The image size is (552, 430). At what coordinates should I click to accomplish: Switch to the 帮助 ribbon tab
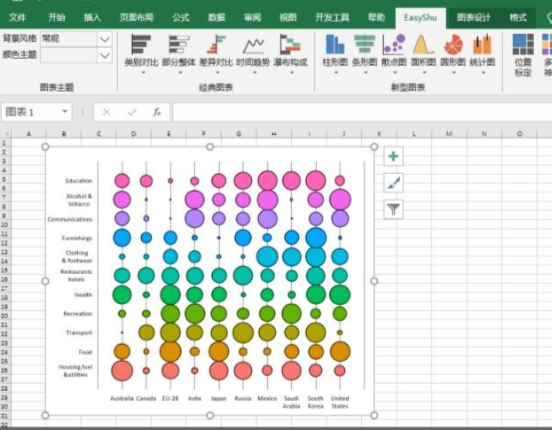click(376, 17)
